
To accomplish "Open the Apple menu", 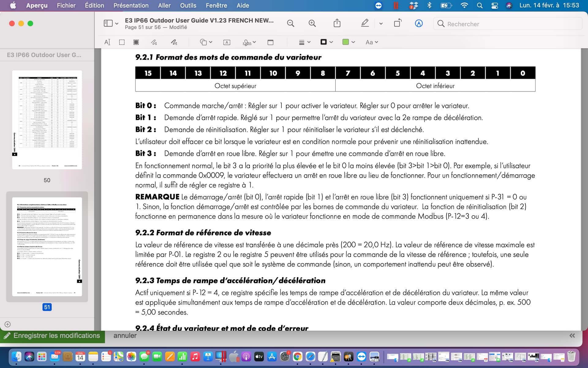I will point(13,6).
